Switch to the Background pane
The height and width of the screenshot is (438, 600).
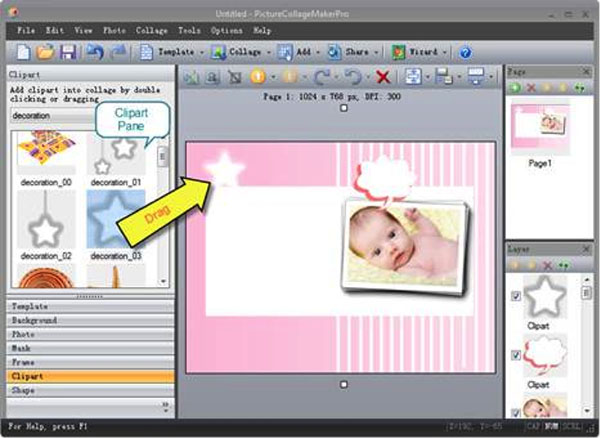pos(33,320)
